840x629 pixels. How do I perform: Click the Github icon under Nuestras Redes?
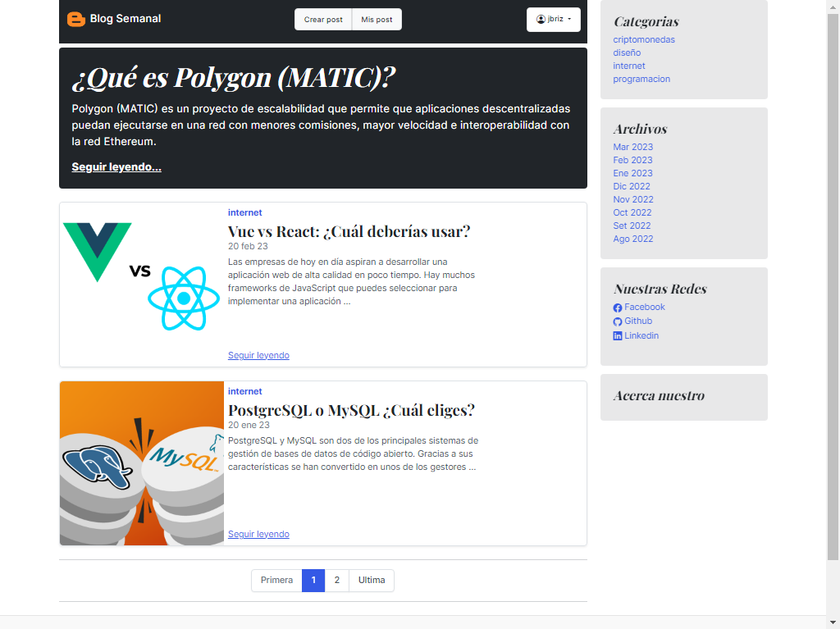click(x=616, y=321)
